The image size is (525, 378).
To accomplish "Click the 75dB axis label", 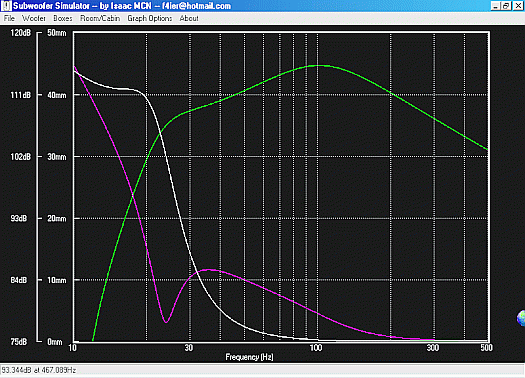I will pos(18,342).
